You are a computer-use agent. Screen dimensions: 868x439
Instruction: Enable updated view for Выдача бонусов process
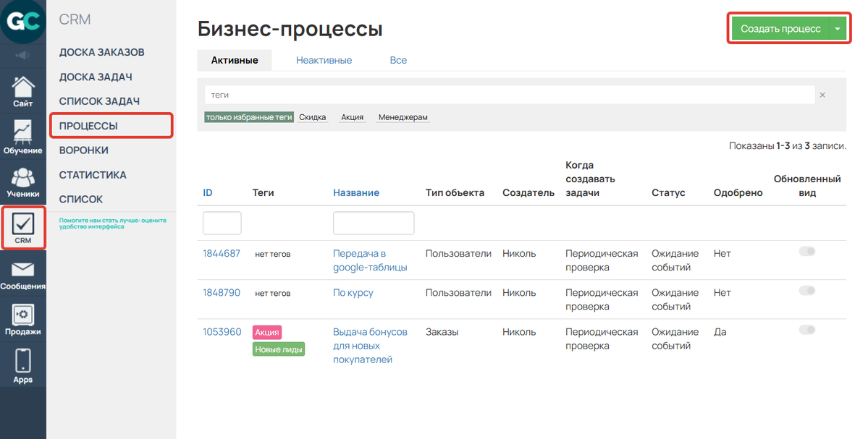(x=806, y=330)
